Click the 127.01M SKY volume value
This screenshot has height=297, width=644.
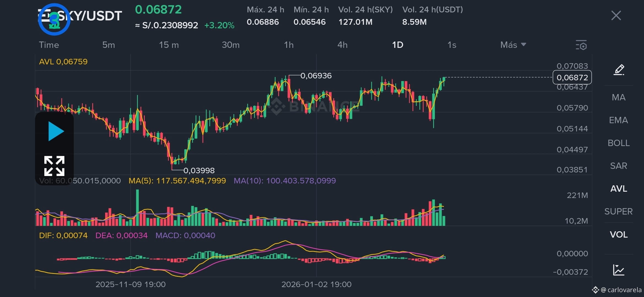[355, 22]
